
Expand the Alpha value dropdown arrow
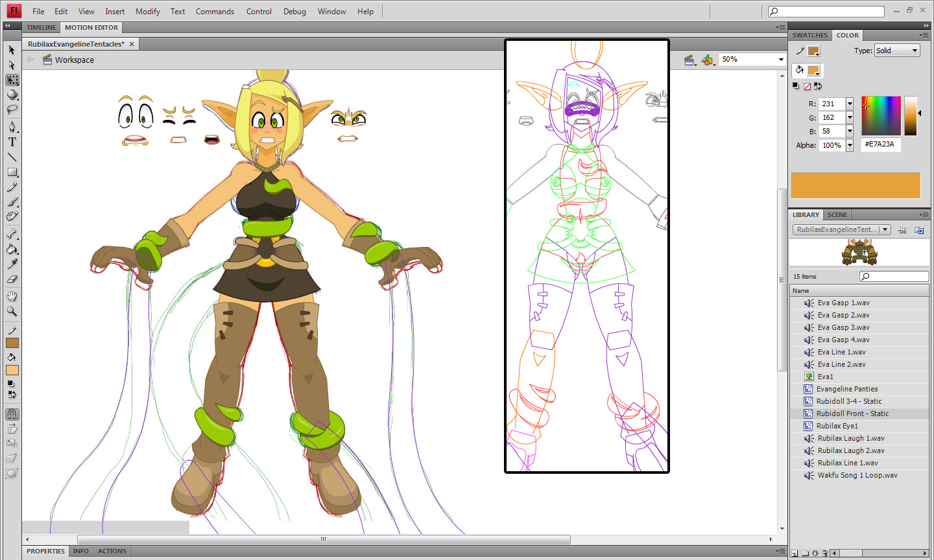pyautogui.click(x=849, y=146)
